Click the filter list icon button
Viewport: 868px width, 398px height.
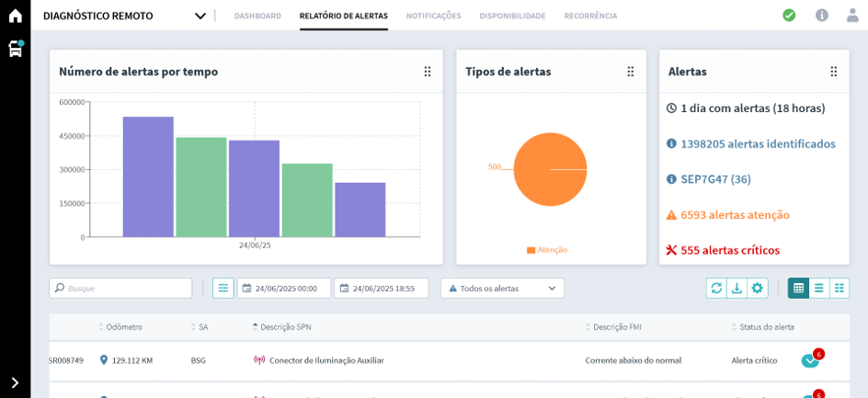point(223,289)
